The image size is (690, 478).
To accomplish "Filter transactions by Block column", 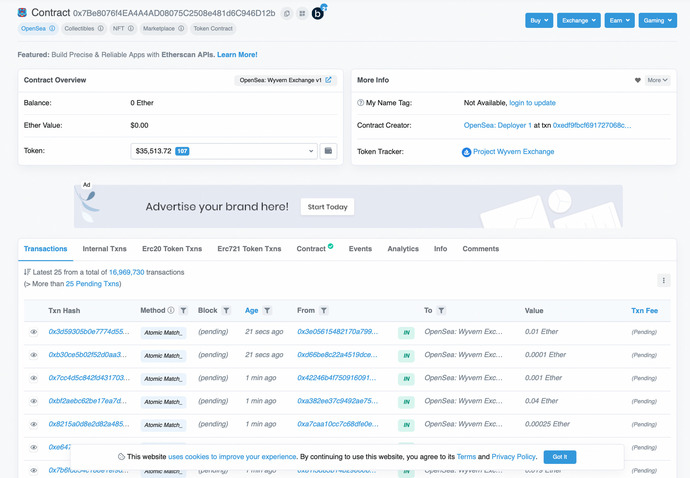I will point(227,311).
